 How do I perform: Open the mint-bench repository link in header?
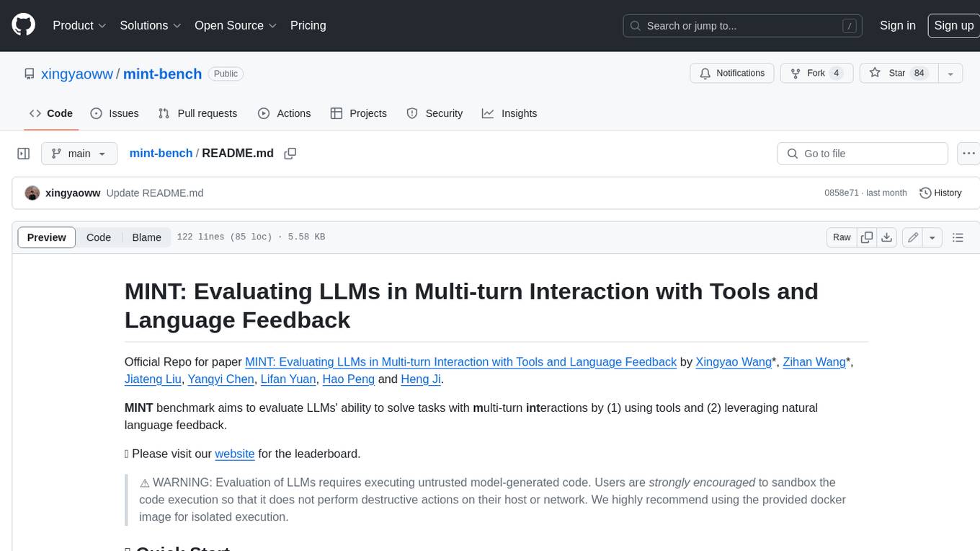click(162, 74)
